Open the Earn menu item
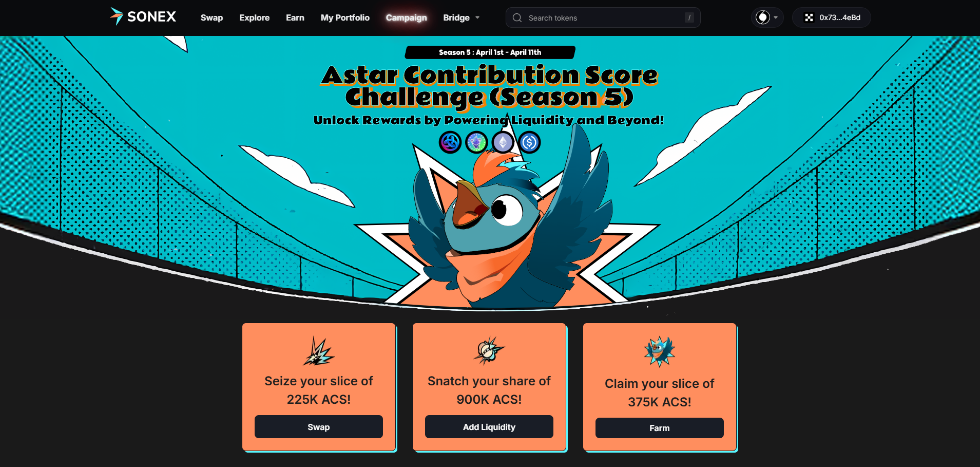 [295, 17]
